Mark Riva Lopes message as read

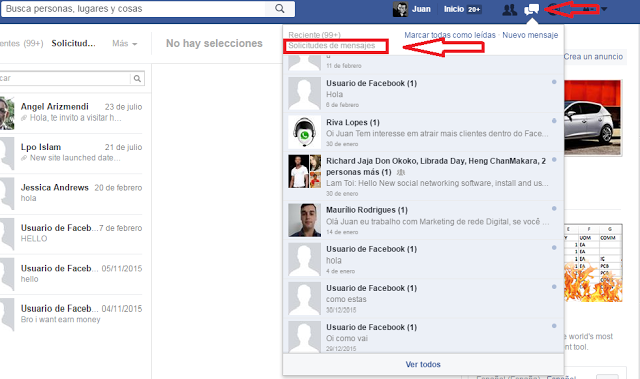(x=554, y=121)
